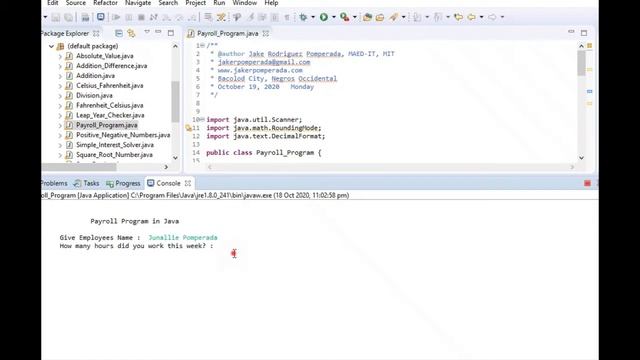Open the Run button dropdown arrow
This screenshot has height=360, width=640.
pyautogui.click(x=334, y=17)
